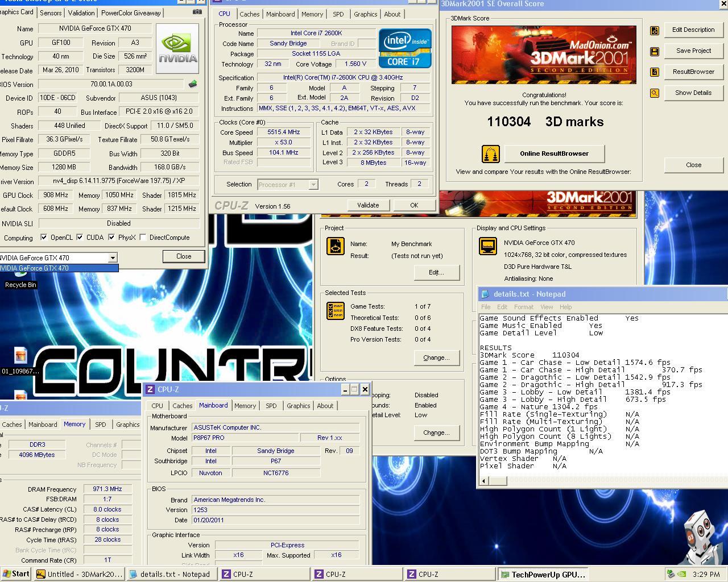Open the Processor #1 selection dropdown in CPU-Z
Screen dimensions: 728x582
coord(313,185)
